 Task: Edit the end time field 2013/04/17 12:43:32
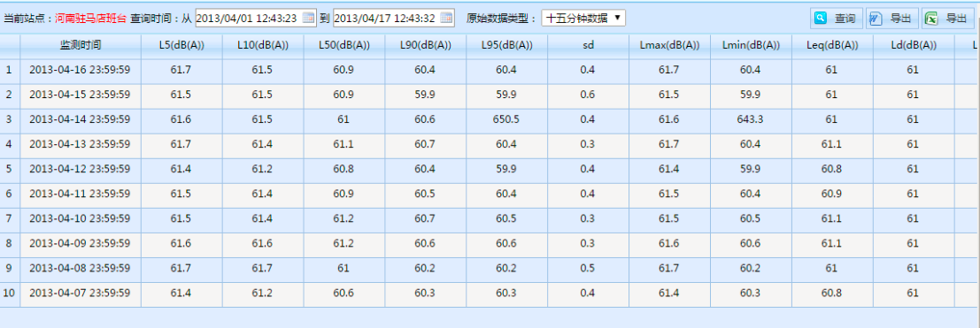click(x=393, y=18)
